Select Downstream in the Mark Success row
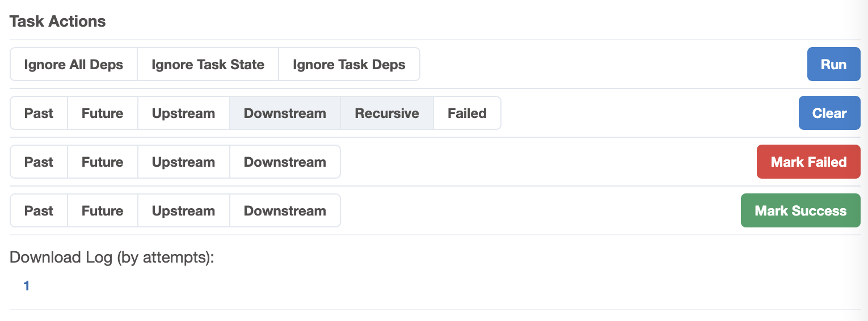The width and height of the screenshot is (868, 321). pos(285,211)
